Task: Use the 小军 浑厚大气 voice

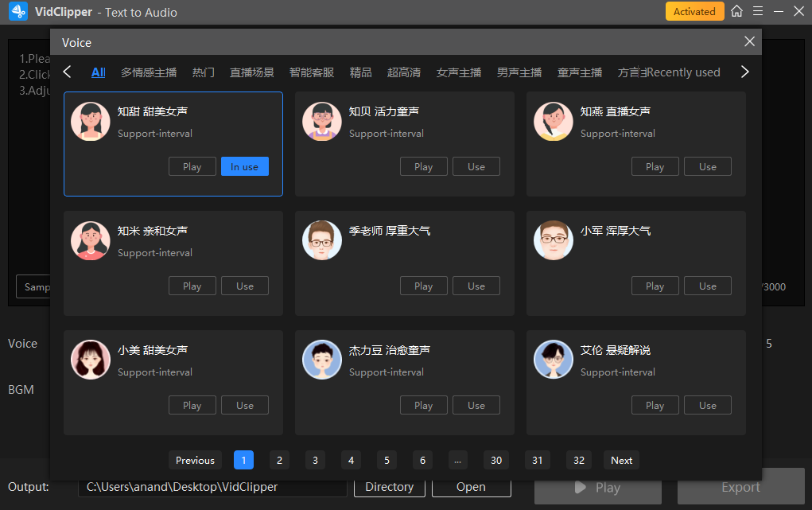Action: tap(707, 286)
